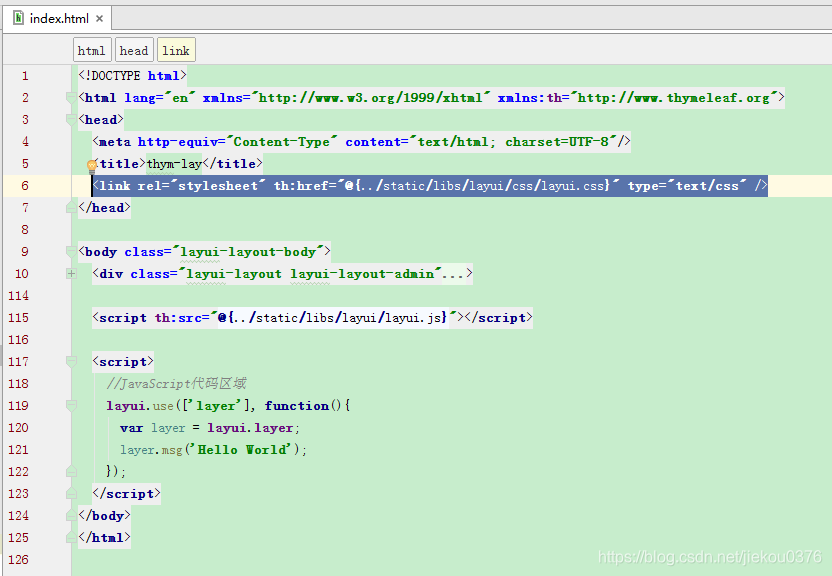Click the function keyword on line 119
The image size is (832, 576).
297,406
